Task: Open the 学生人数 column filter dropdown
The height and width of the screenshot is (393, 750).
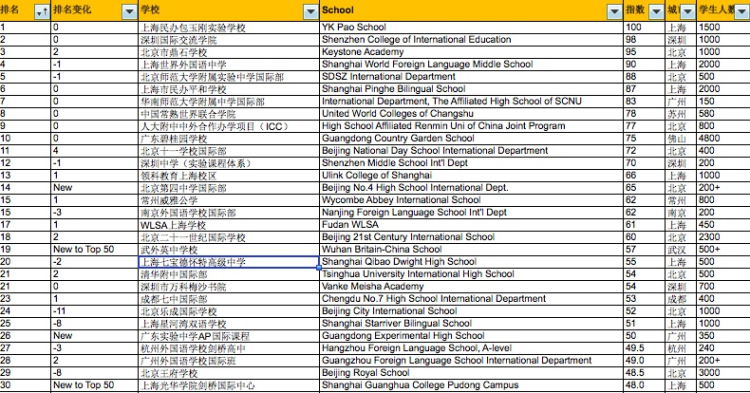Action: [743, 12]
